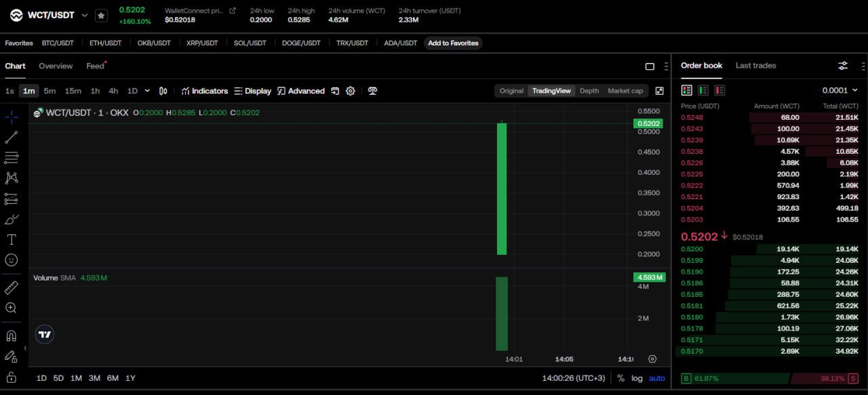
Task: Open the Display options menu
Action: pos(252,91)
